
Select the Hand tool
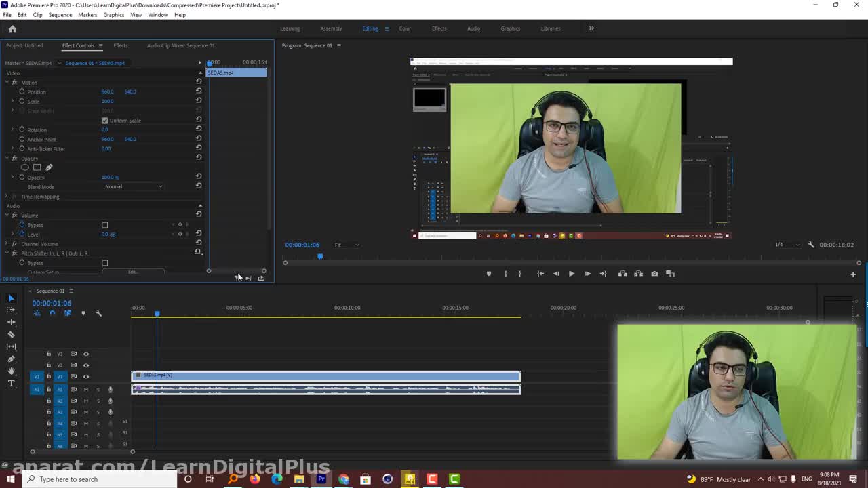click(x=11, y=371)
